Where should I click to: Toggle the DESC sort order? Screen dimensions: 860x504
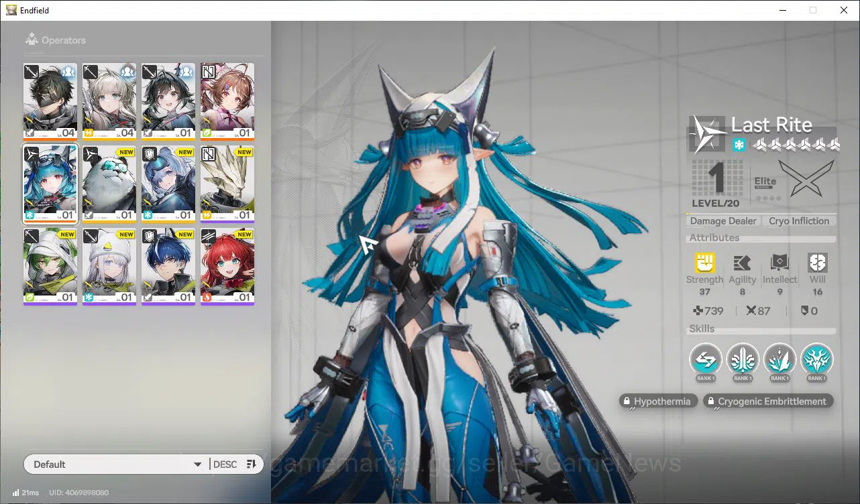235,464
